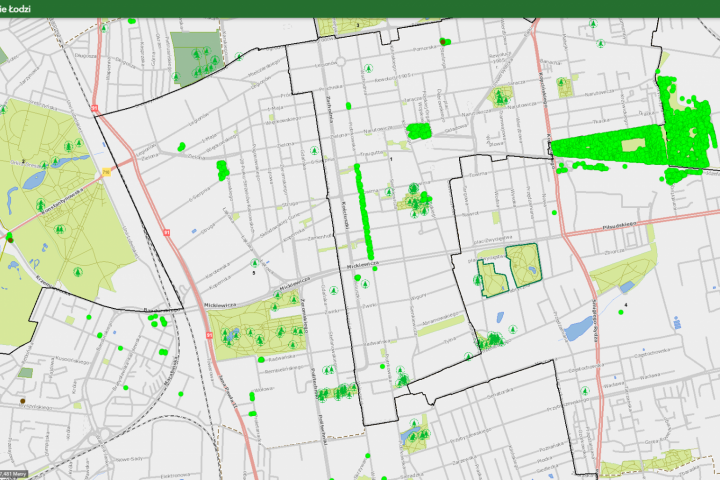Image resolution: width=720 pixels, height=480 pixels.
Task: Click the double-tree marker below Konstantynowska in the park
Action: tap(59, 229)
